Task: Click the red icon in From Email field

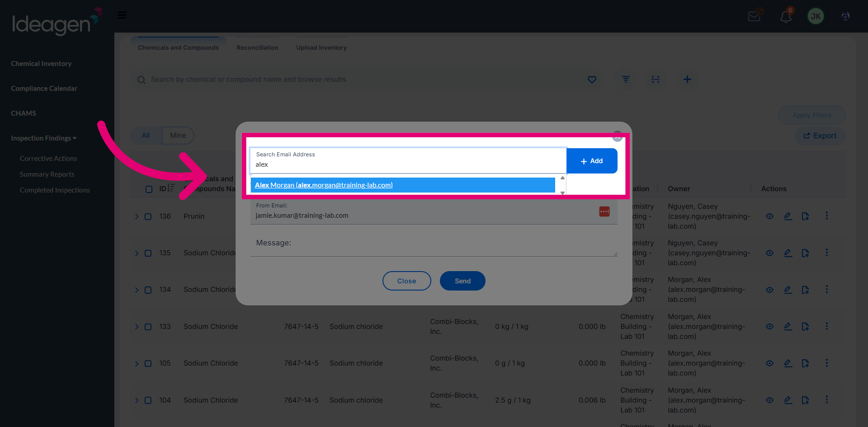Action: point(604,211)
